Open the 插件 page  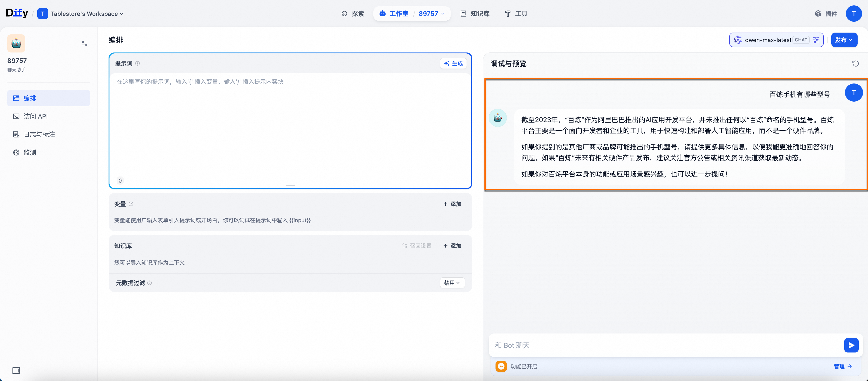826,14
